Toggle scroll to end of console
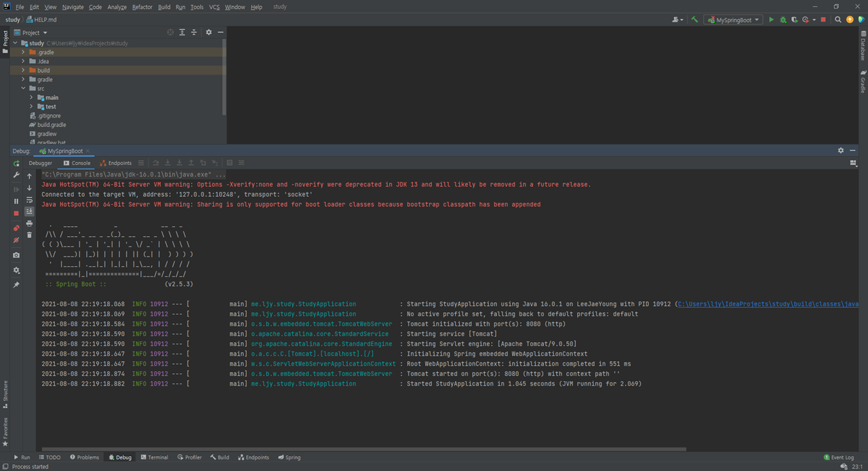The height and width of the screenshot is (471, 868). [29, 212]
